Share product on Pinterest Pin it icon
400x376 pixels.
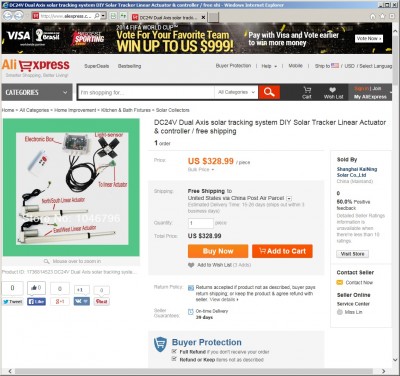coord(102,301)
